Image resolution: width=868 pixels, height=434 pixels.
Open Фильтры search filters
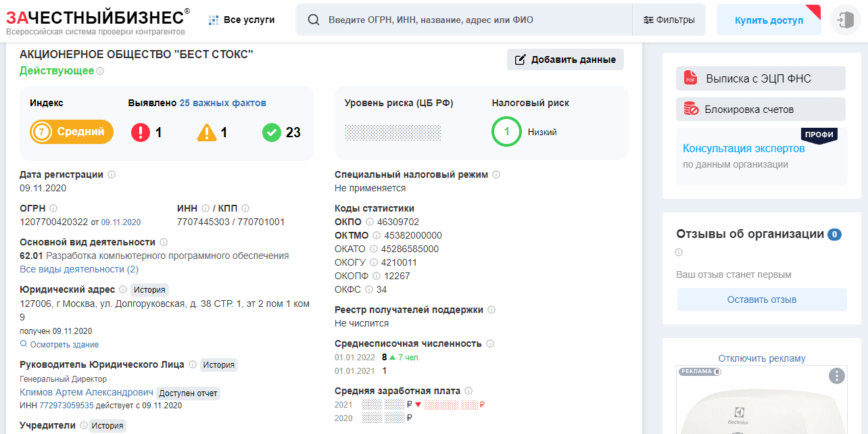coord(669,20)
